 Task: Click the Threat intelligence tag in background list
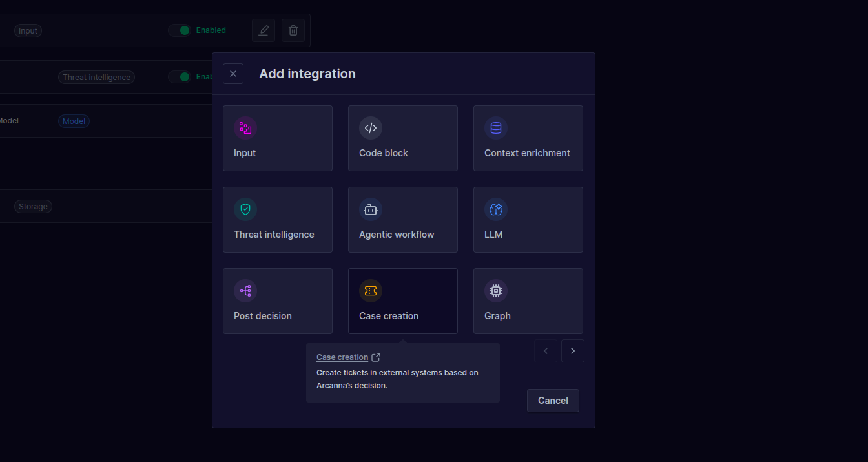pyautogui.click(x=96, y=78)
